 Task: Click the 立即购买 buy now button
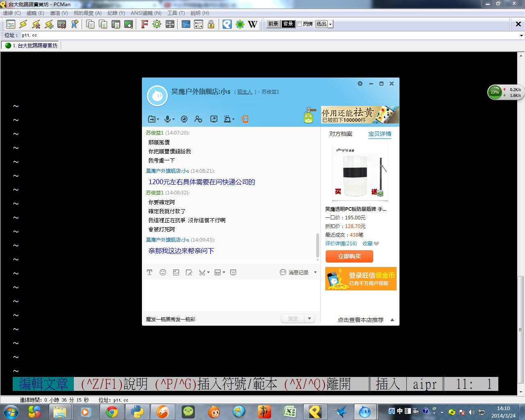pyautogui.click(x=349, y=256)
